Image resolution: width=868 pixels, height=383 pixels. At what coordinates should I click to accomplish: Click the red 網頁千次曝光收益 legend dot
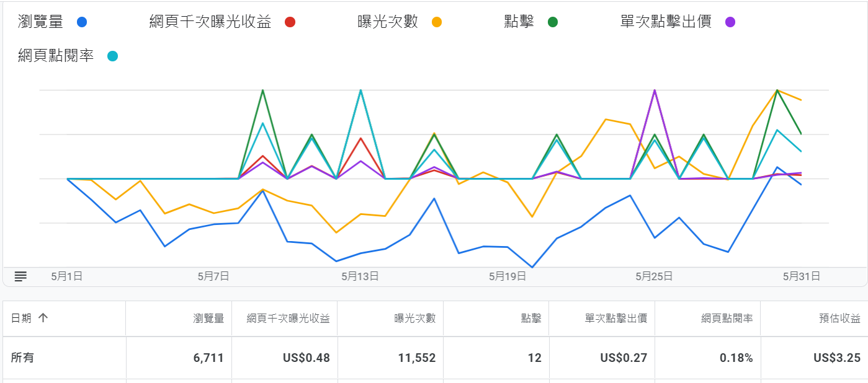tap(290, 22)
